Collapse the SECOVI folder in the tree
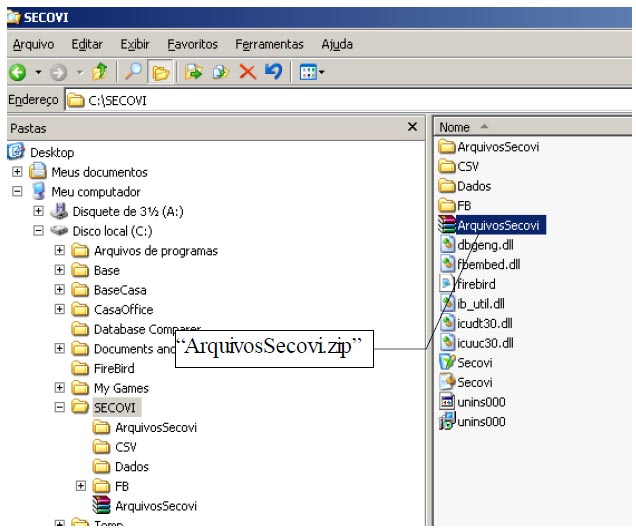This screenshot has height=530, width=636. pos(60,408)
